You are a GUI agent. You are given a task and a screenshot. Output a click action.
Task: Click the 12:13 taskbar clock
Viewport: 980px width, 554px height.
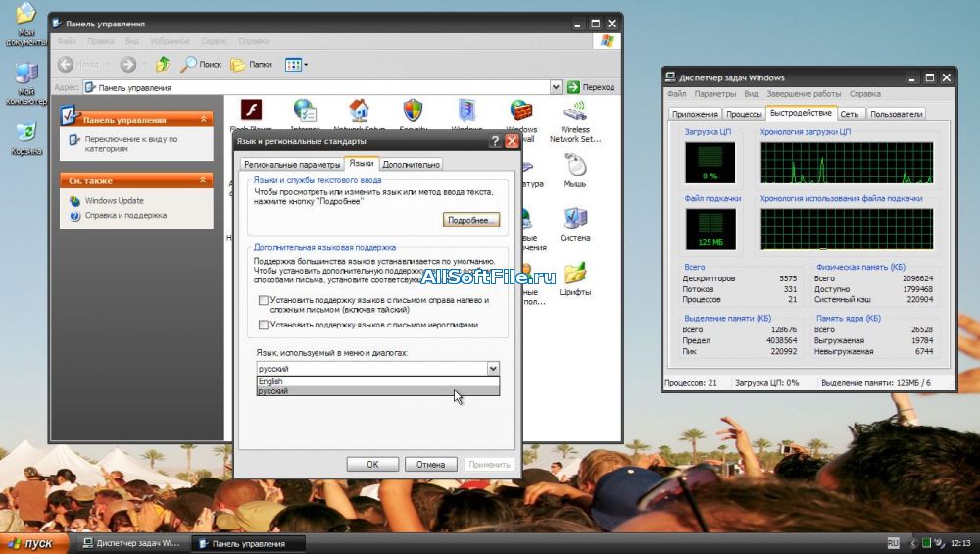tap(960, 543)
